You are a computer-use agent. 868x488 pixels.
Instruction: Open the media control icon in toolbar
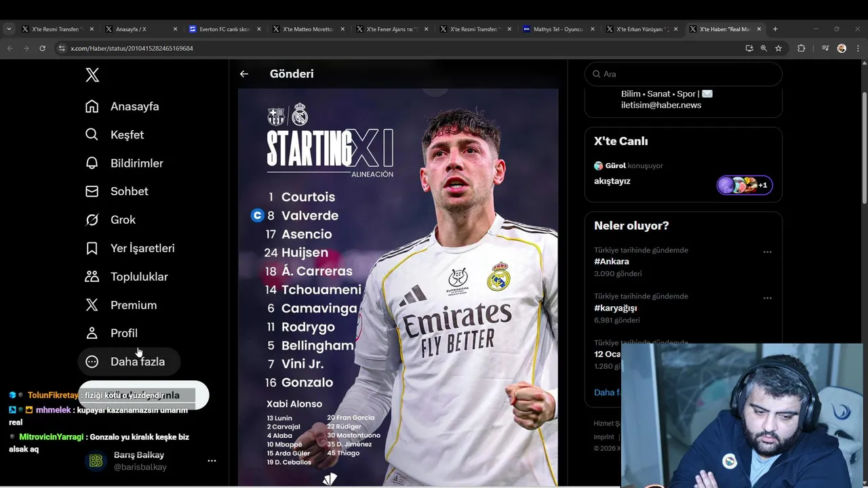(825, 48)
